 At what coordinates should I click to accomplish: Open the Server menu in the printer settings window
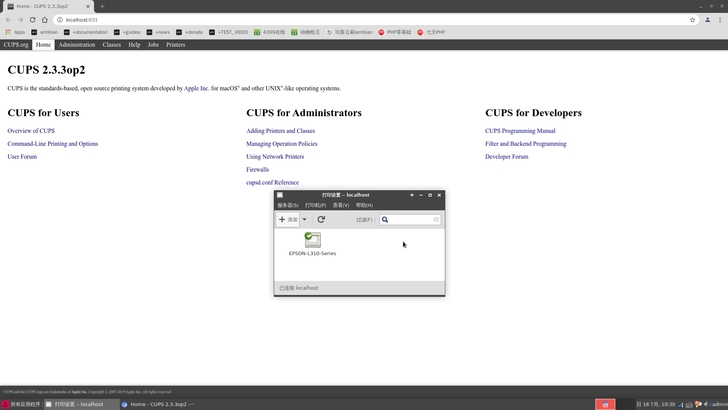[288, 205]
